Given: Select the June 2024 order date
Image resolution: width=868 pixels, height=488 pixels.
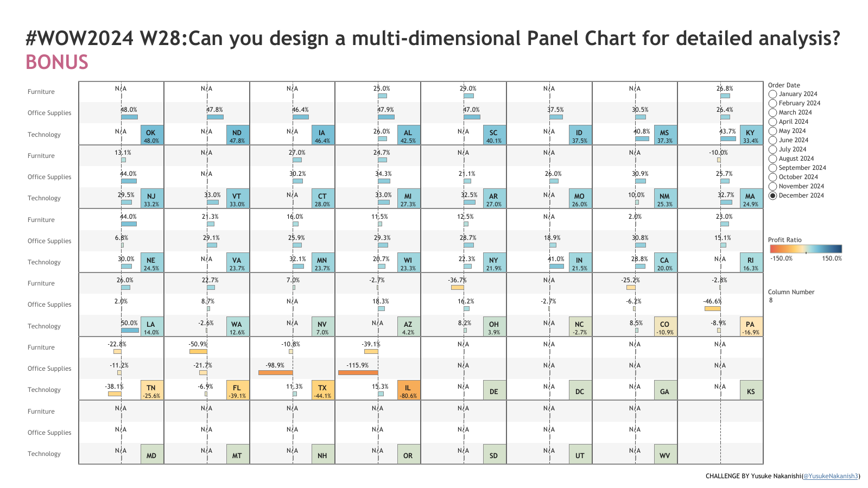Looking at the screenshot, I should 772,140.
